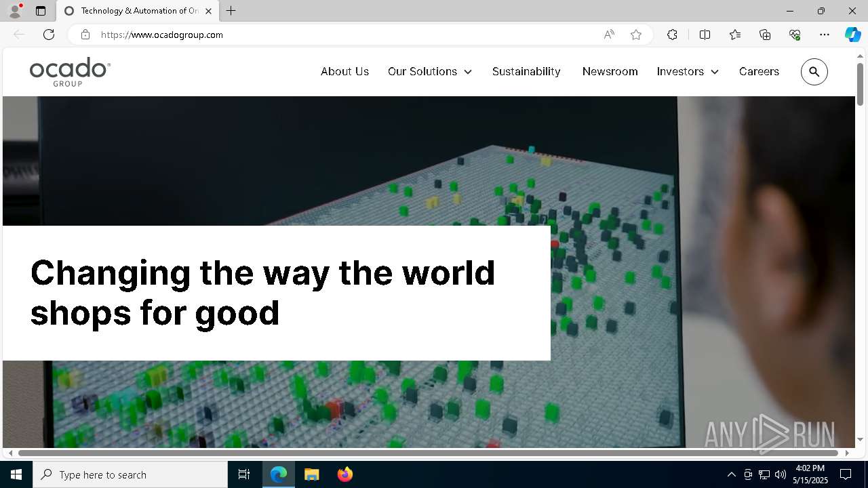The width and height of the screenshot is (868, 488).
Task: Select Microsoft Edge on the taskbar
Action: pyautogui.click(x=279, y=474)
